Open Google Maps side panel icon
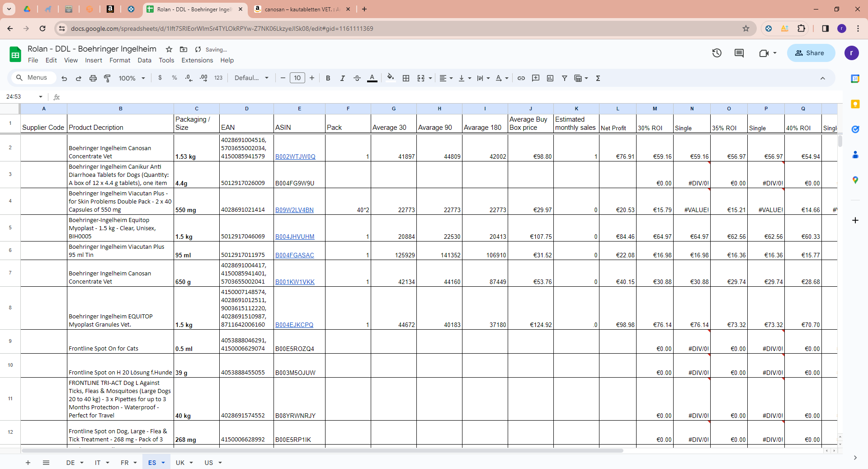The width and height of the screenshot is (868, 469). [855, 180]
